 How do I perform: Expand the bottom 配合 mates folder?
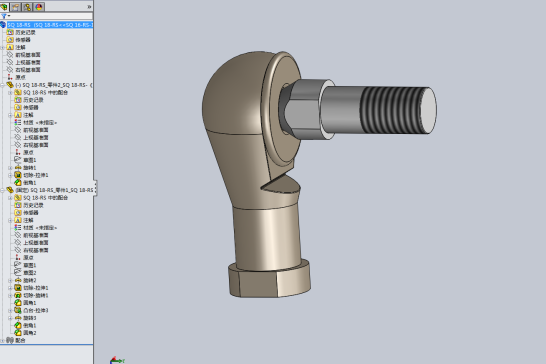click(x=2, y=340)
